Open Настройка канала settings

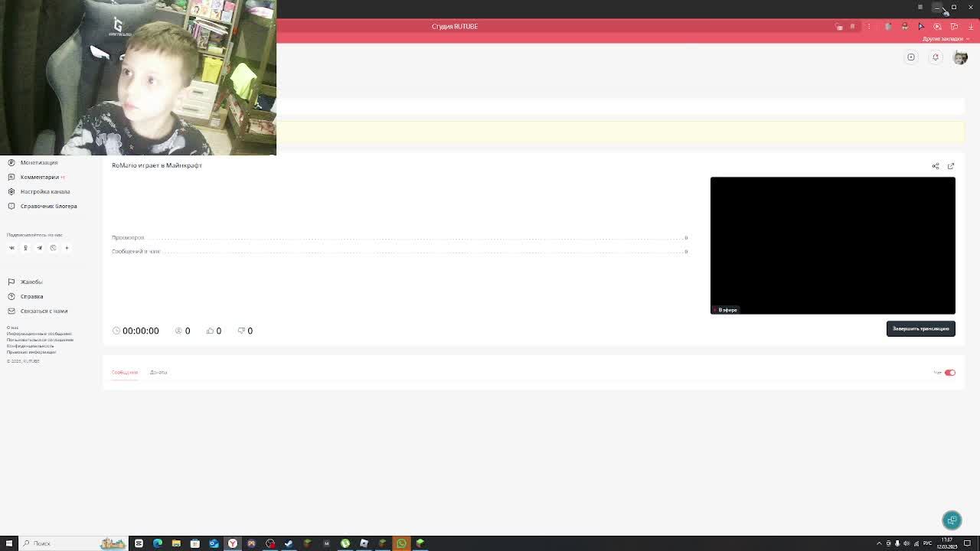tap(45, 191)
